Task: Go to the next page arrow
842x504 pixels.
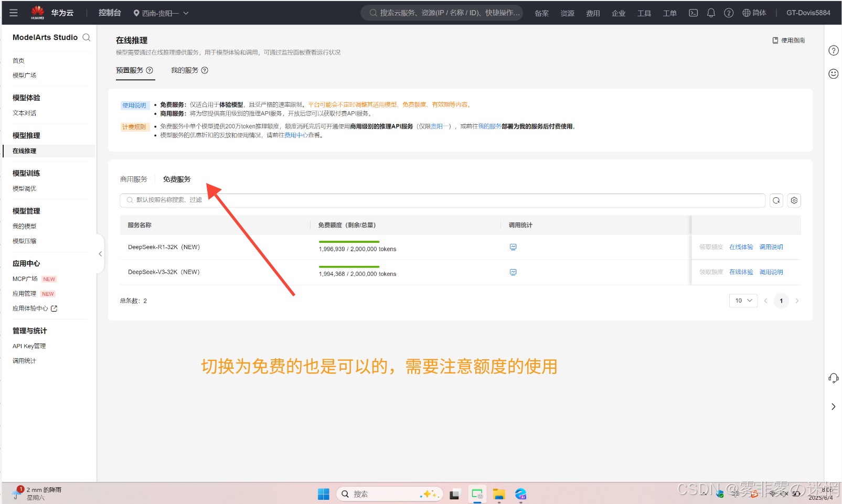Action: coord(797,301)
